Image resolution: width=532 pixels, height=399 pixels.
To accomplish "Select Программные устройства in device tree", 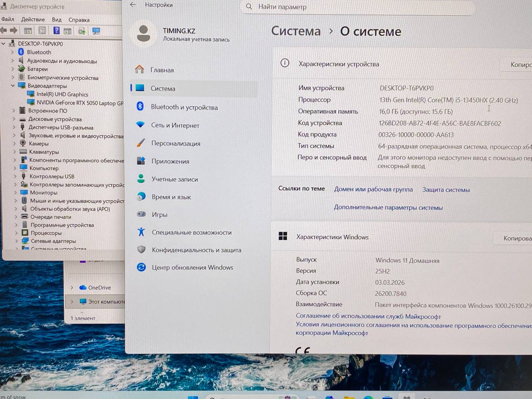I will point(62,225).
